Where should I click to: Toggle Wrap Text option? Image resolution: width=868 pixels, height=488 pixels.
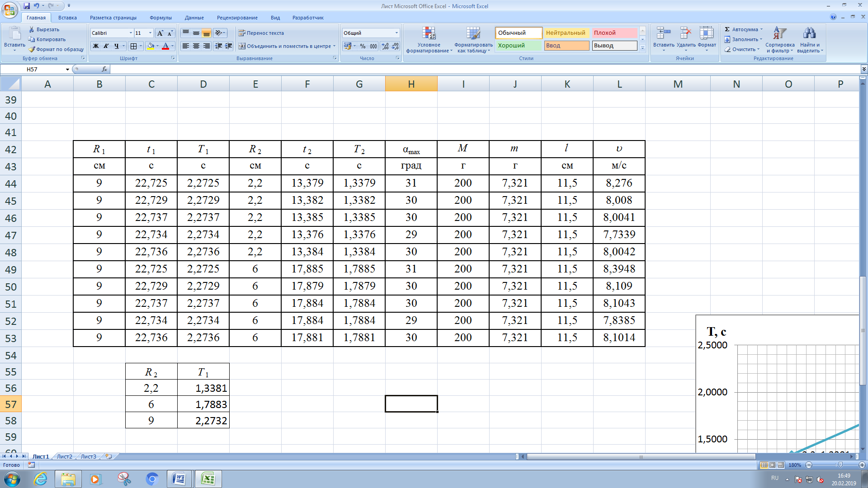point(261,33)
